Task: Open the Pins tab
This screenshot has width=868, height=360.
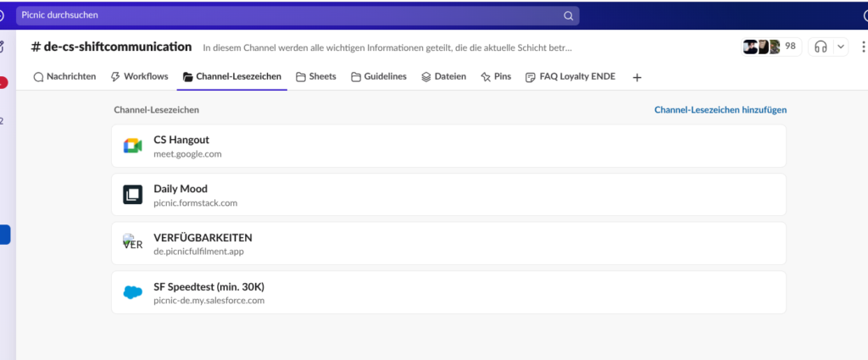Action: coord(496,76)
